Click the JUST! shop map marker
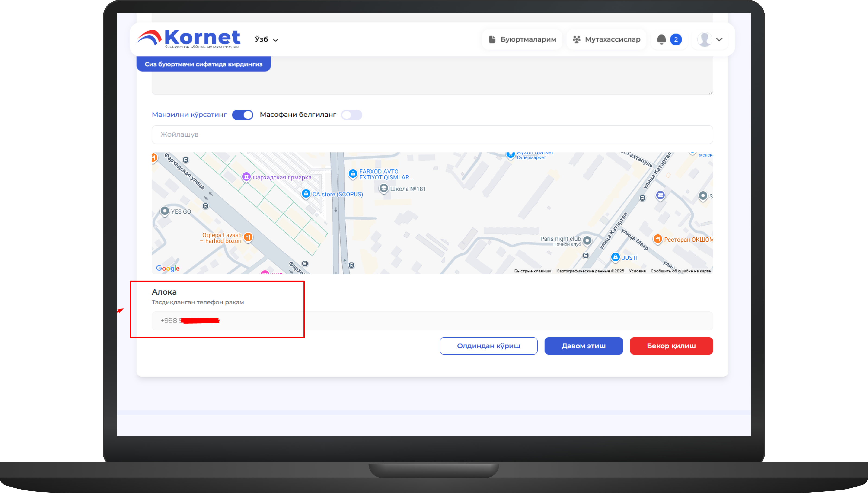Screen dimensions: 868x493 tap(616, 257)
